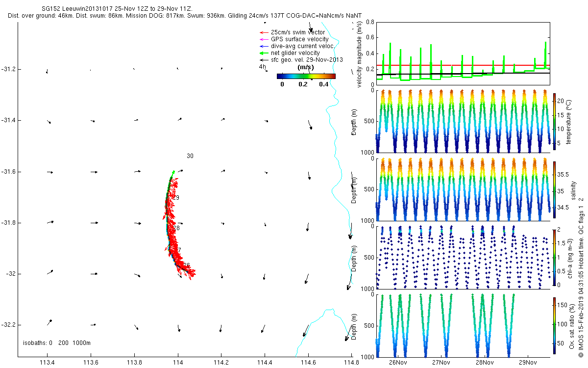Select the '25cm/s swim vector' legend text
Screen dimensions: 588x368
click(x=297, y=32)
